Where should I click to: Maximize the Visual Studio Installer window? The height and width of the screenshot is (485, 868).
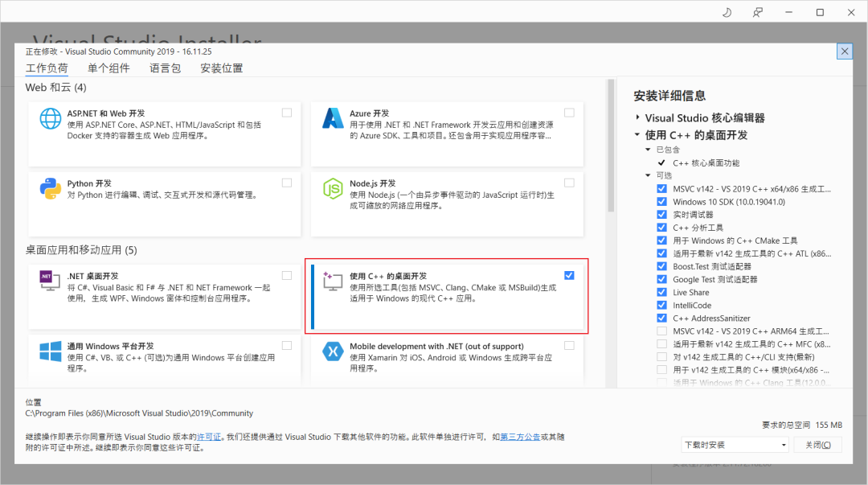(x=820, y=12)
